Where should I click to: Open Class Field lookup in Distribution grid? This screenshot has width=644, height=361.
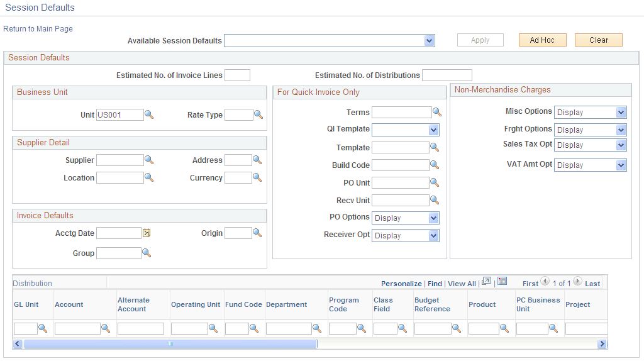click(x=402, y=328)
